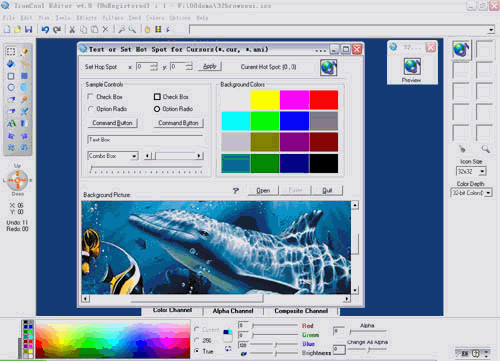Click the hot spot x input field

143,67
